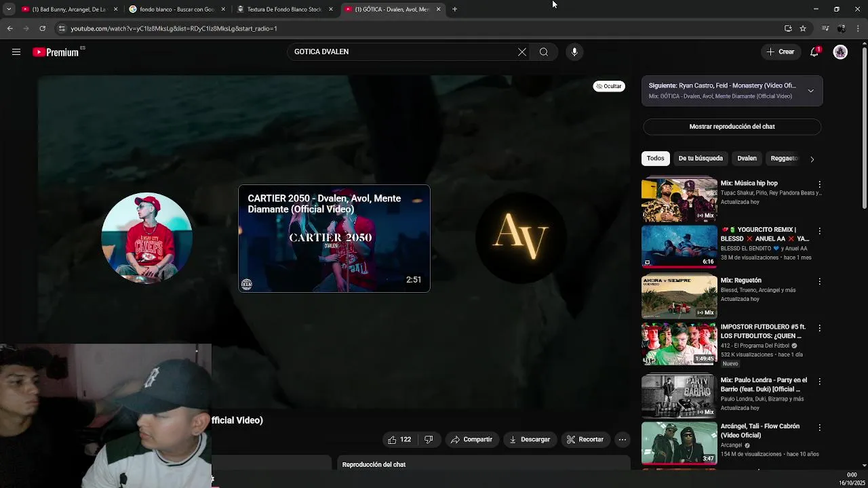The height and width of the screenshot is (488, 868).
Task: Click the youtube.com address bar URL
Action: pyautogui.click(x=174, y=28)
